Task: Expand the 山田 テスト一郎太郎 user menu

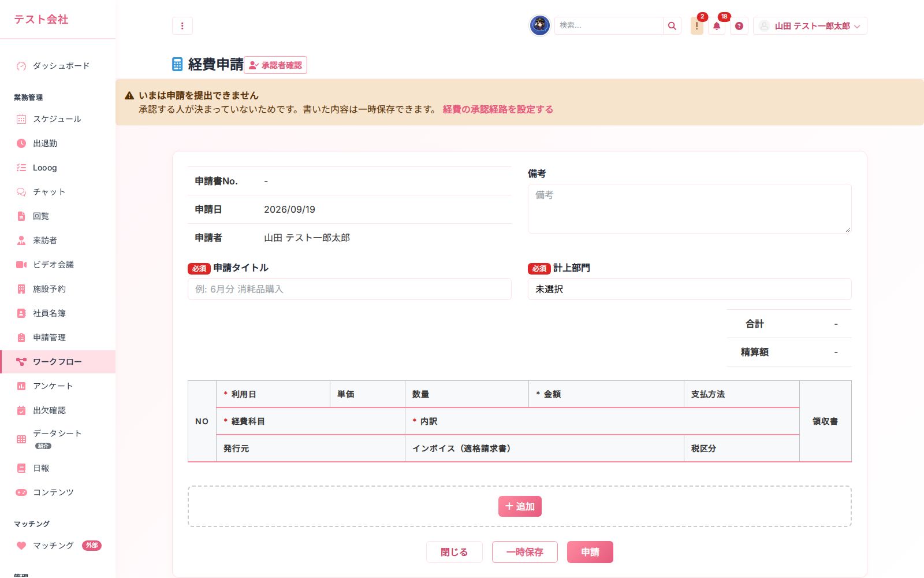Action: pyautogui.click(x=810, y=26)
